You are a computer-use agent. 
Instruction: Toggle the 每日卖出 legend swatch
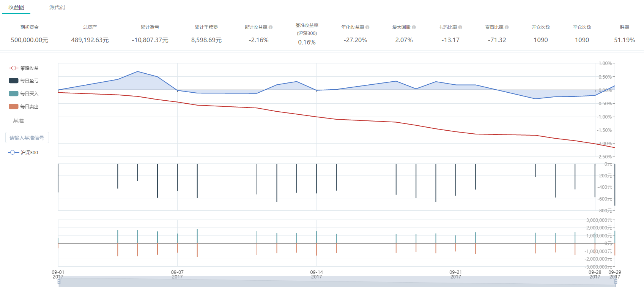click(14, 107)
